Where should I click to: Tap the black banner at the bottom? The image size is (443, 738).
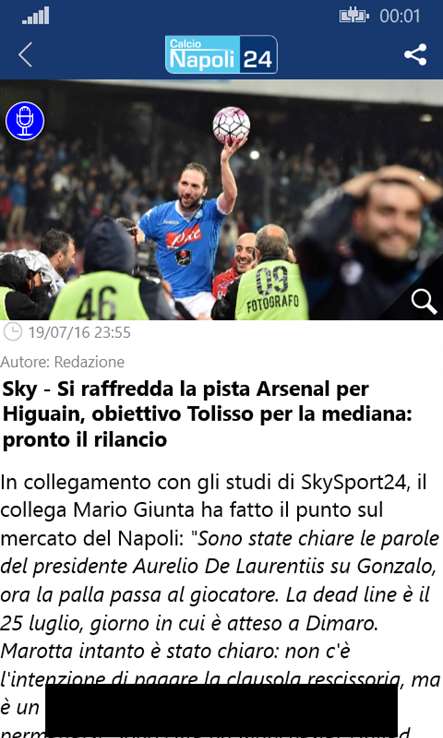coord(221,711)
